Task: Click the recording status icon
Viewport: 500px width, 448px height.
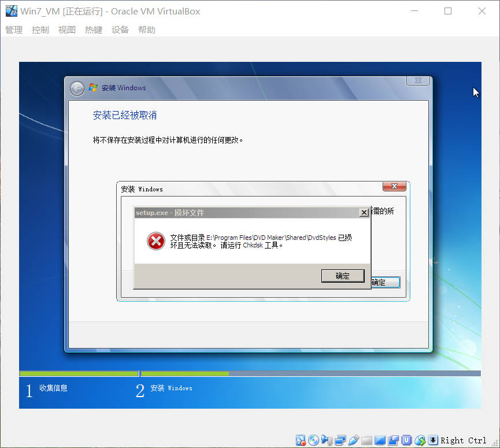Action: [393, 440]
